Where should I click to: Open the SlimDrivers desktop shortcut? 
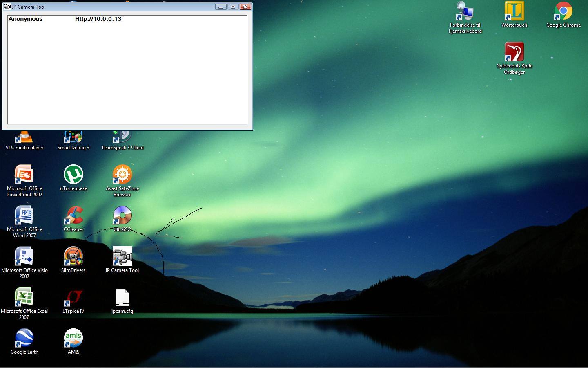(x=73, y=256)
